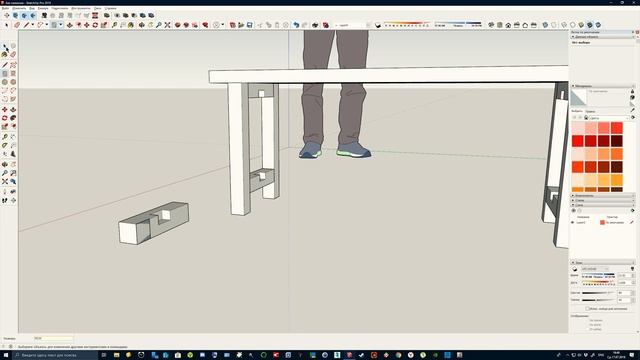
Task: Click the Undo arrow in top toolbar
Action: 296,25
